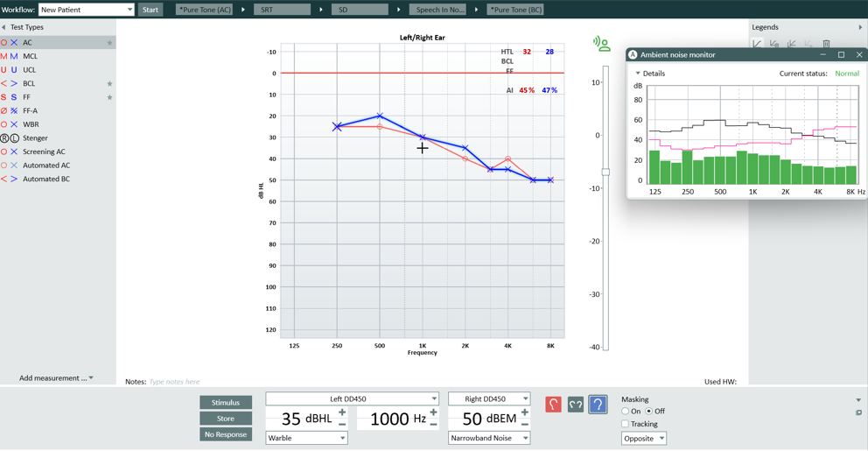Open the Narrowband Noise dropdown
The image size is (868, 451).
(489, 438)
